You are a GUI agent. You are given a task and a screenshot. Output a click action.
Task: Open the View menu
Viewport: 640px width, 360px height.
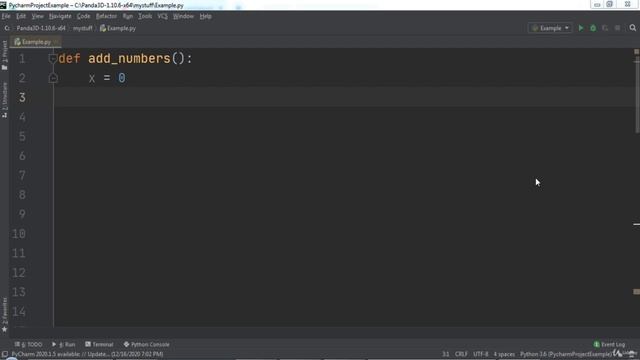(x=37, y=16)
